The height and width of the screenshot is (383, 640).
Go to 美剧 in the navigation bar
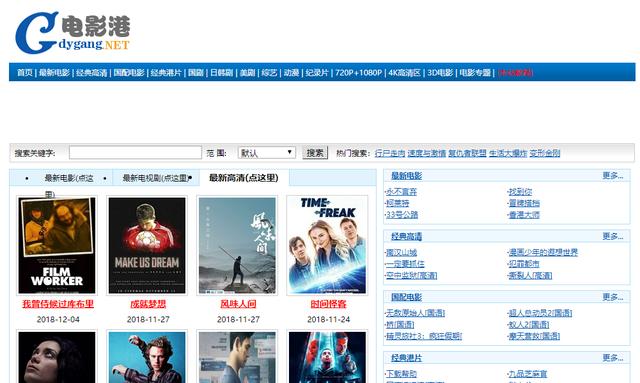point(247,73)
